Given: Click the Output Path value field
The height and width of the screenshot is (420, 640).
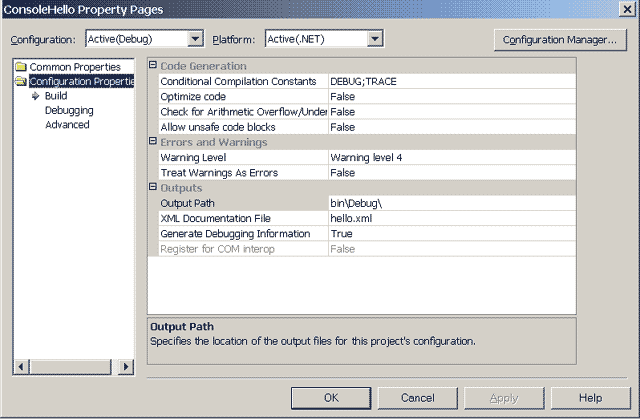Looking at the screenshot, I should pos(452,203).
